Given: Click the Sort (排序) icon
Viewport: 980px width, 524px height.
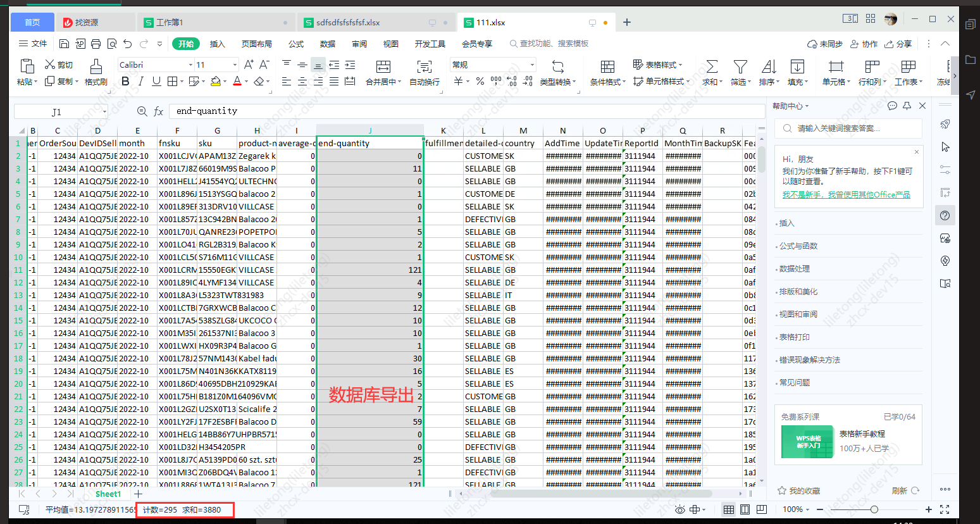Looking at the screenshot, I should 769,66.
